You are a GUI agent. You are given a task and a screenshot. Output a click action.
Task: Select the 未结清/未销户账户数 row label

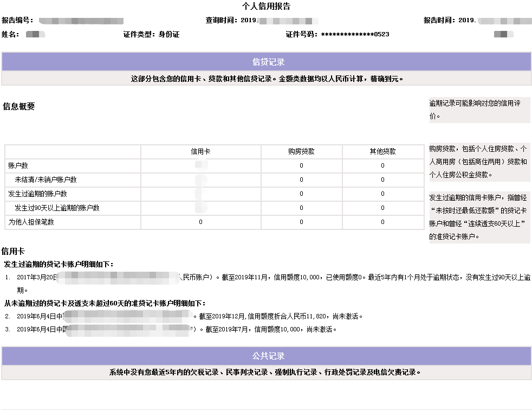point(46,180)
